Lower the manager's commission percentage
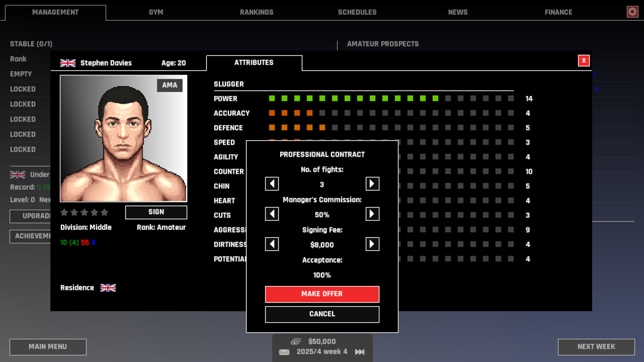Screen dimensions: 644x362 tap(272, 214)
